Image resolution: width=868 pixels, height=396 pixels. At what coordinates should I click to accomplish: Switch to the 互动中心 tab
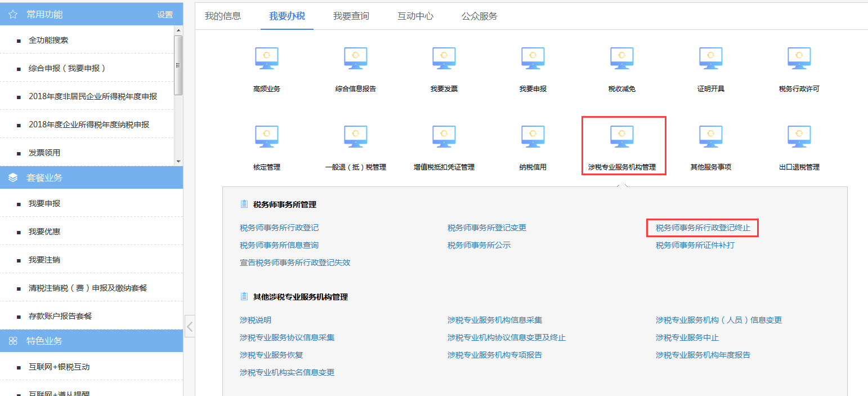coord(415,16)
